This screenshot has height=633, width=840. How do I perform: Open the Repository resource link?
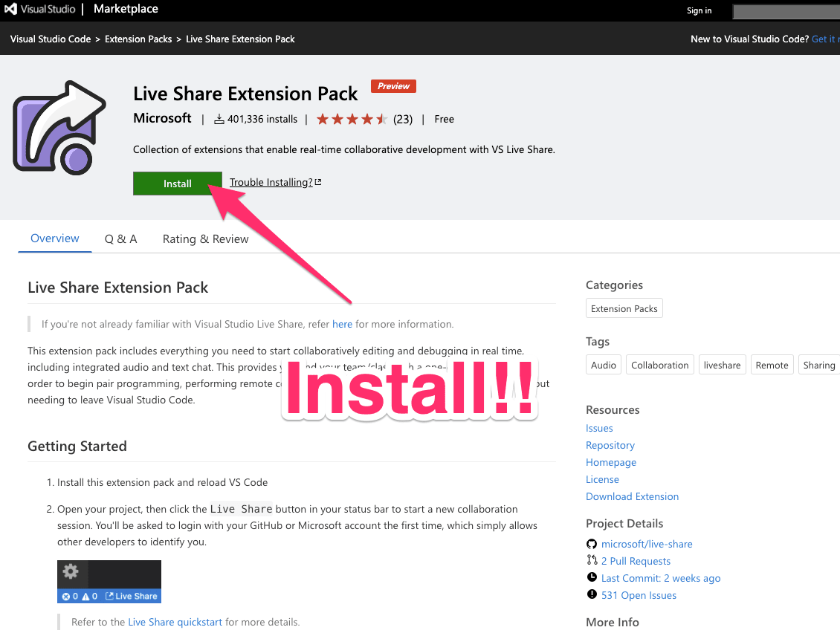610,446
